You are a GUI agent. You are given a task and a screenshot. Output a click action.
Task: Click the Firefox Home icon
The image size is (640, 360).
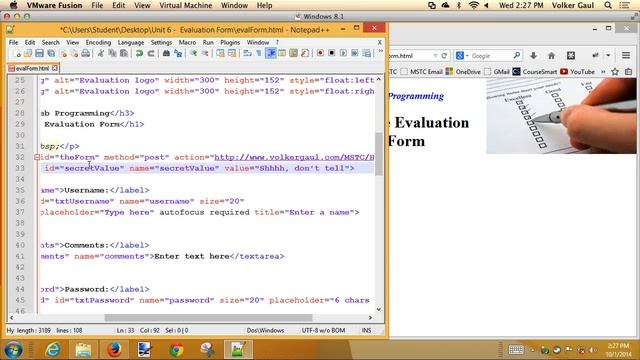click(x=551, y=56)
